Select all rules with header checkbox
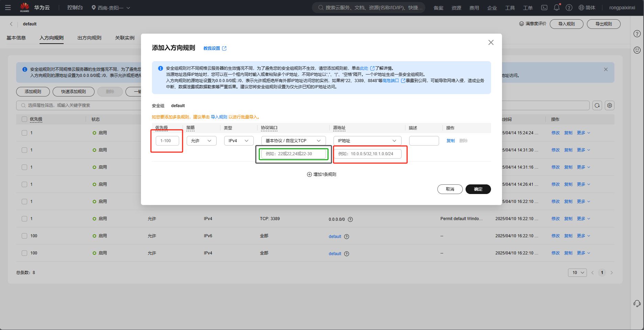Image resolution: width=644 pixels, height=330 pixels. coord(24,119)
